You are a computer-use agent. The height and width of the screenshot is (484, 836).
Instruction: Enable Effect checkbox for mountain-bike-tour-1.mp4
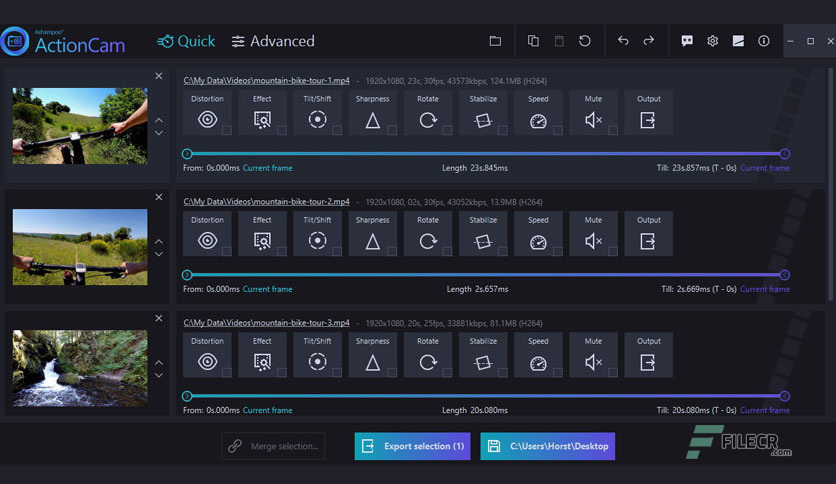point(282,130)
